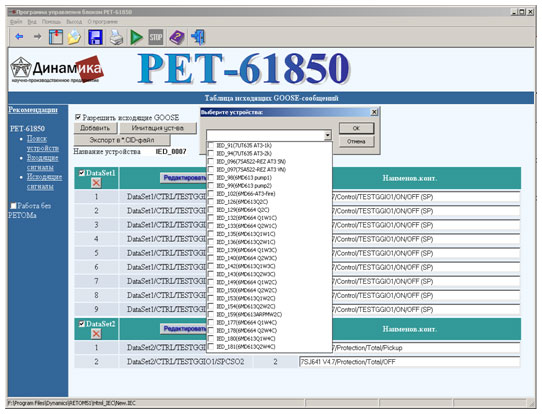The width and height of the screenshot is (542, 414).
Task: Check IED_99(6MD613 pump2) device entry
Action: (211, 186)
